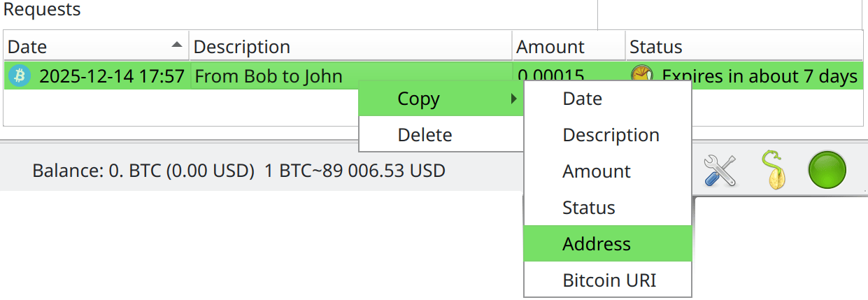Copy the request Date

click(582, 99)
